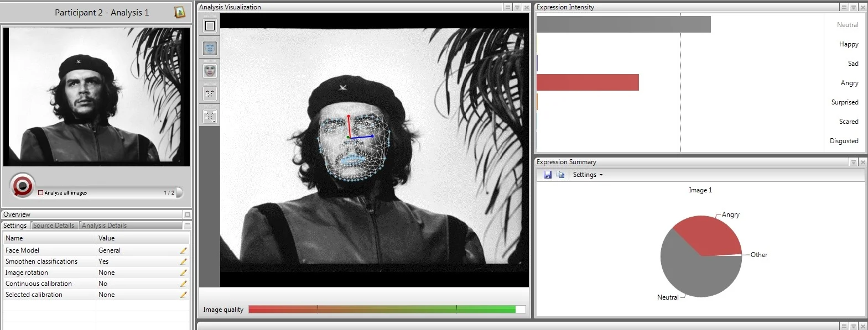Click the Value column header
Viewport: 868px width, 330px height.
tap(143, 238)
